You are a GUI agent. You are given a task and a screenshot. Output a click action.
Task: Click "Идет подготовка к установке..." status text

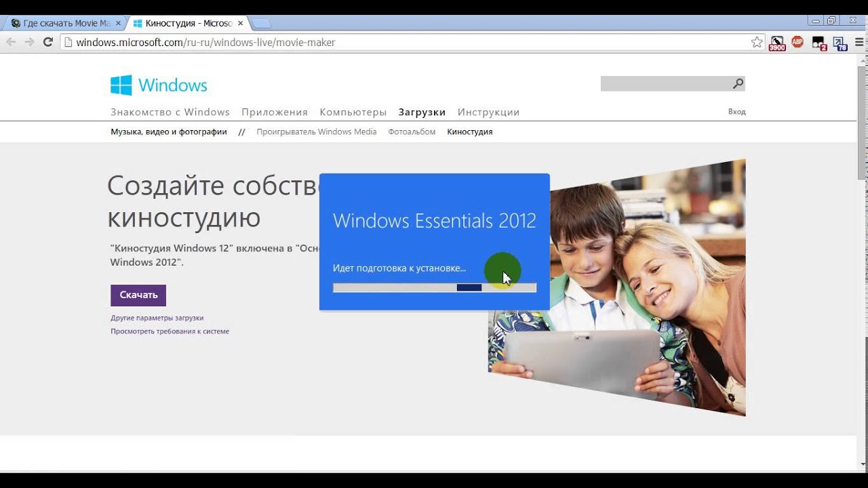click(x=399, y=268)
